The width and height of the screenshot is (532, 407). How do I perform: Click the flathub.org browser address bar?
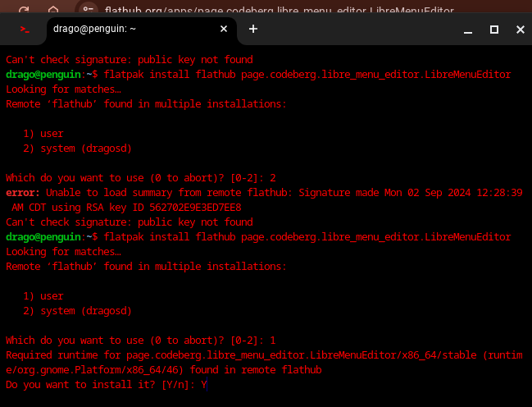point(279,11)
